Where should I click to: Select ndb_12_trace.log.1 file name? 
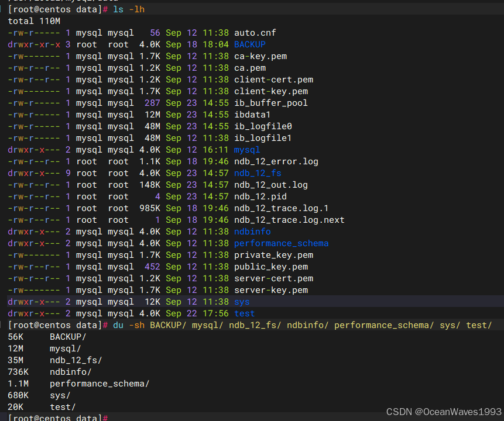[281, 208]
